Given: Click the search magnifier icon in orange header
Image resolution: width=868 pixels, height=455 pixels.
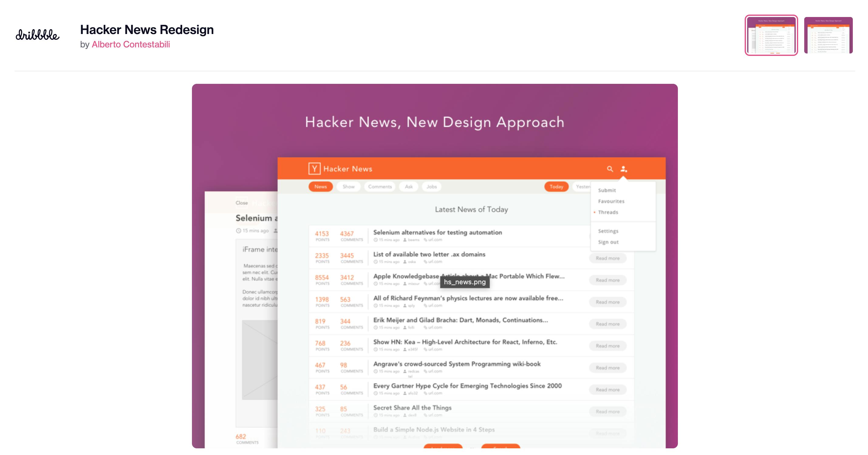Looking at the screenshot, I should point(610,169).
